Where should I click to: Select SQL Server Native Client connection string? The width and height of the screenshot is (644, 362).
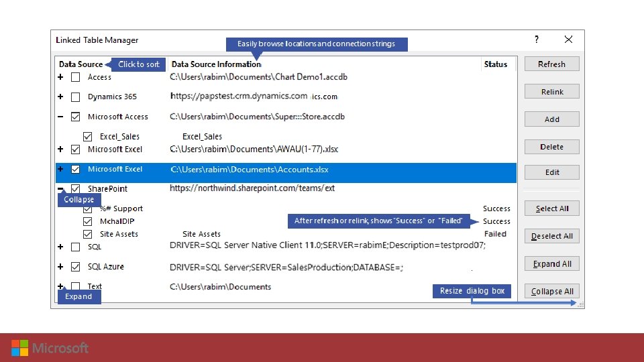tap(328, 245)
